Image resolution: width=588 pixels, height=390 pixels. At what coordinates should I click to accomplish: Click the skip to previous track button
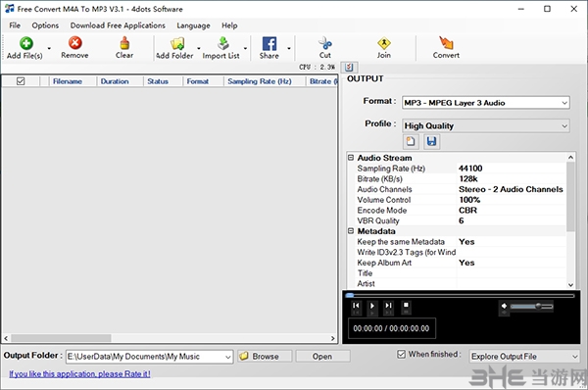coord(356,306)
